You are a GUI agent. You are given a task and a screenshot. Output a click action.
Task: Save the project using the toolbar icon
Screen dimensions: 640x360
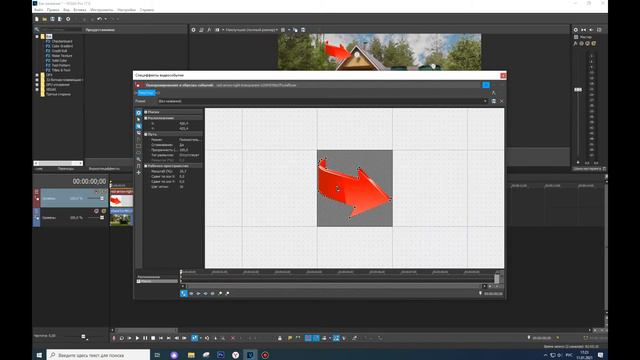(x=52, y=19)
